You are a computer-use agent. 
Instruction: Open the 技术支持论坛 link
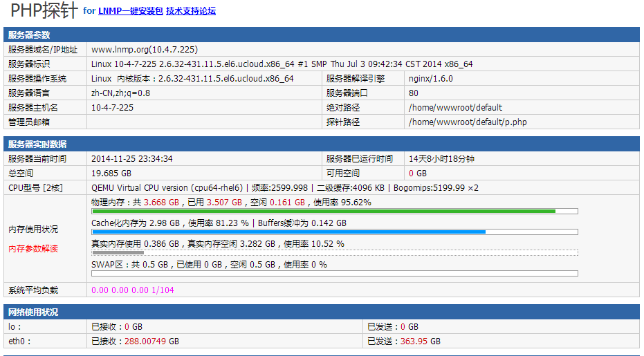[x=191, y=11]
